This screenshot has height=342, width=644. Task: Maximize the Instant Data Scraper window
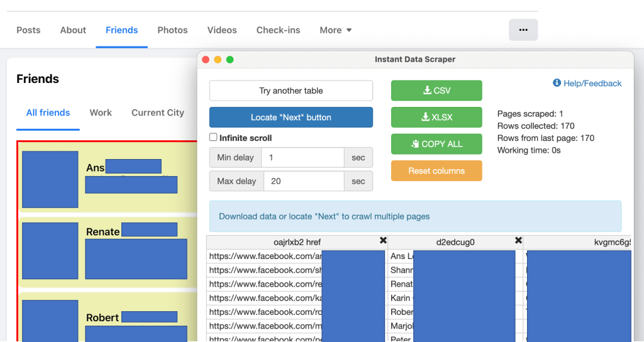coord(230,60)
